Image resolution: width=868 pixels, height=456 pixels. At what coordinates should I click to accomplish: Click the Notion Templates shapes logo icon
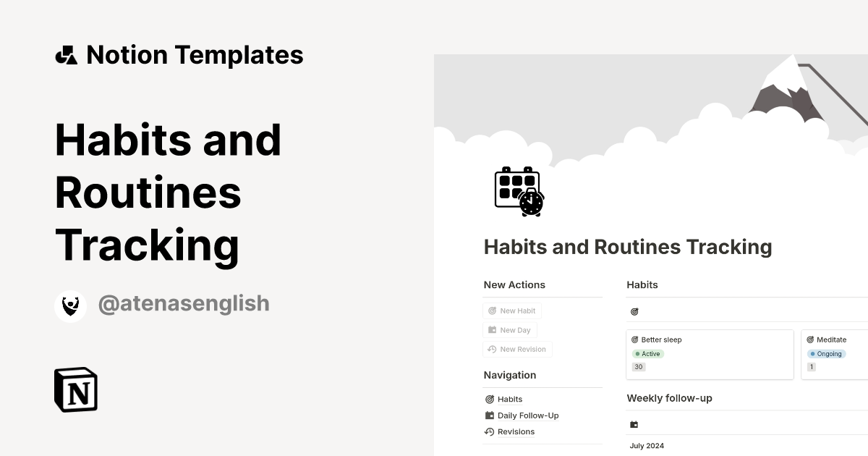pos(66,55)
